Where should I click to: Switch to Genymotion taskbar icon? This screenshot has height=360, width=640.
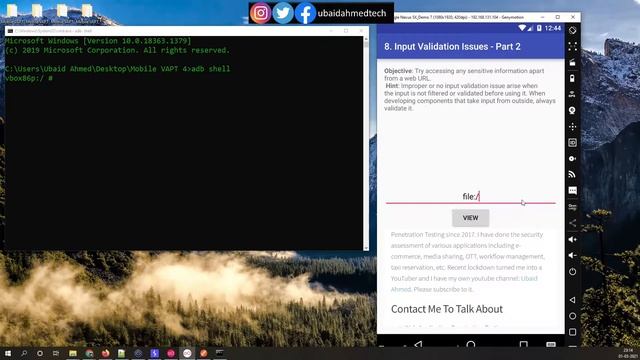(187, 353)
